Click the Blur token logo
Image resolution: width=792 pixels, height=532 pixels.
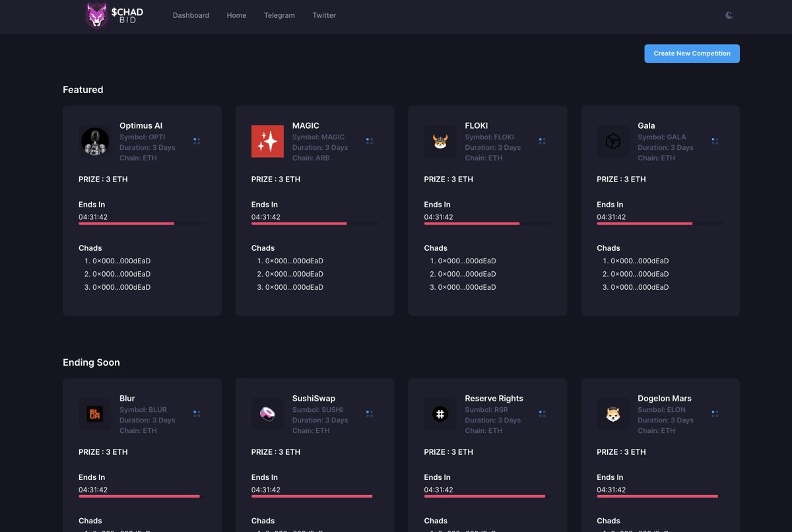pyautogui.click(x=95, y=414)
